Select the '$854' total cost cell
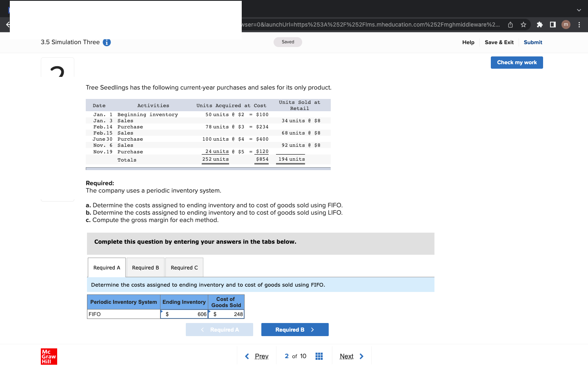The image size is (588, 368). (262, 159)
